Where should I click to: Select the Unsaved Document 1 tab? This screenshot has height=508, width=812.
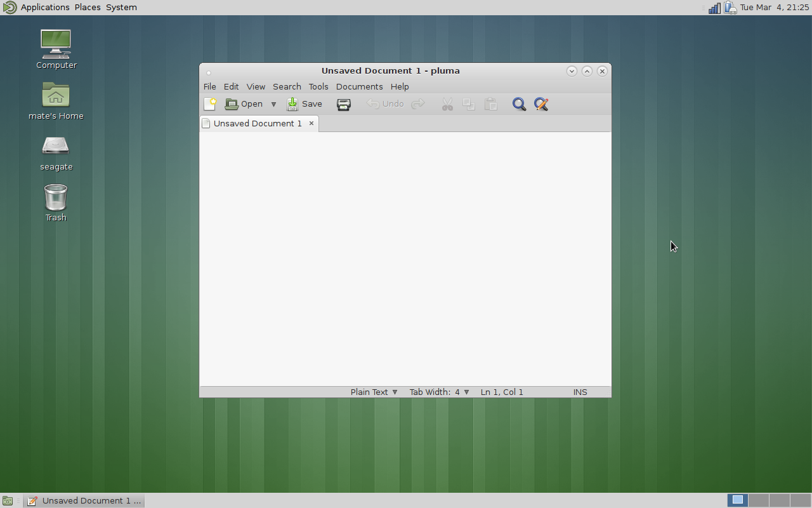[257, 123]
